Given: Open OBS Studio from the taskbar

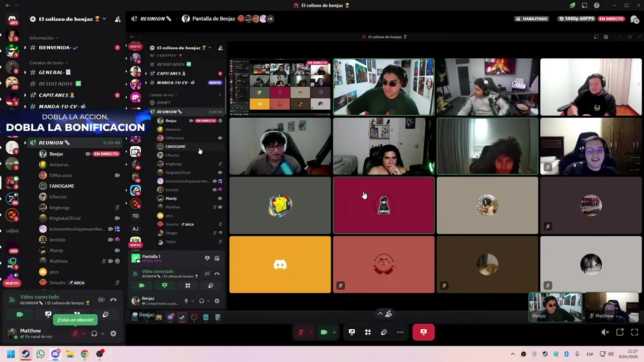Looking at the screenshot, I should pyautogui.click(x=100, y=354).
